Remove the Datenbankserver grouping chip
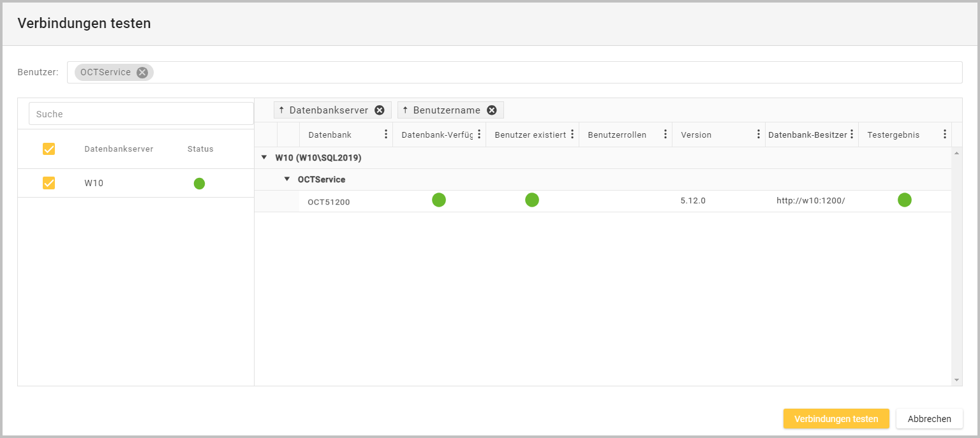980x438 pixels. click(380, 110)
